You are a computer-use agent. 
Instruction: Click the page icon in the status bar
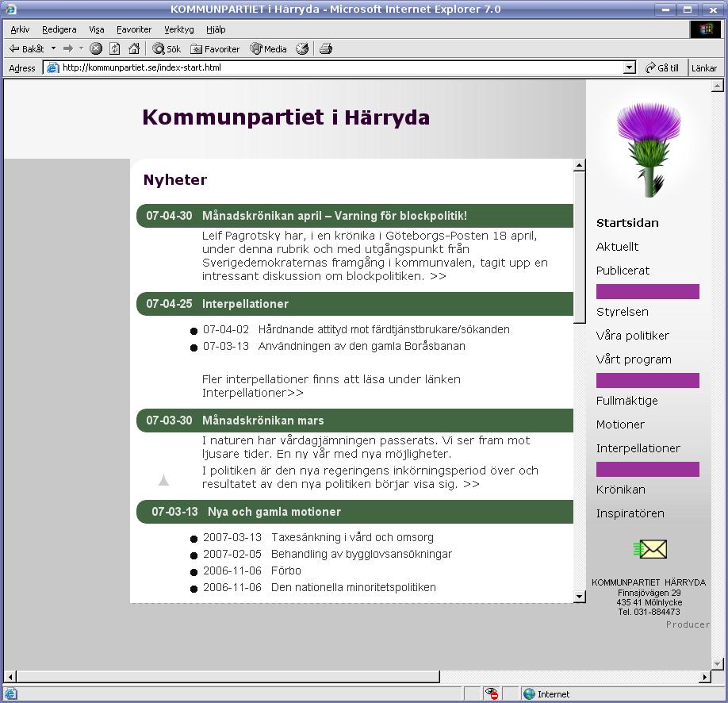point(10,693)
